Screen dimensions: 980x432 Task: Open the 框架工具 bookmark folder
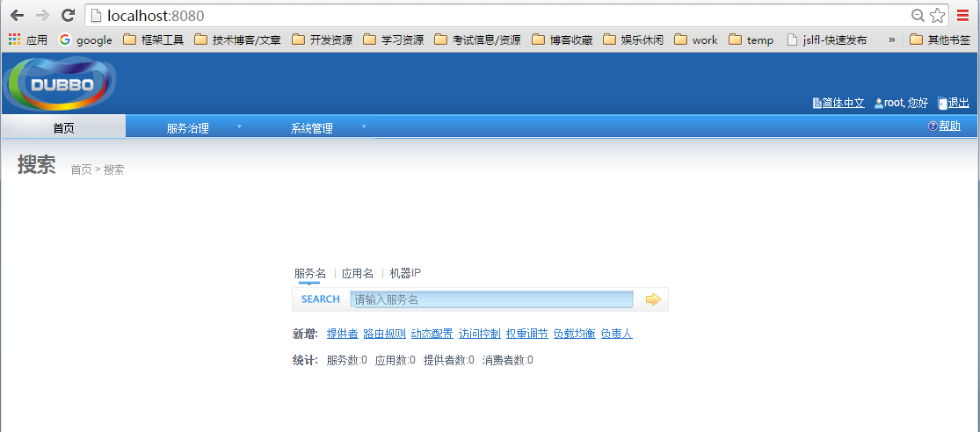coord(154,40)
